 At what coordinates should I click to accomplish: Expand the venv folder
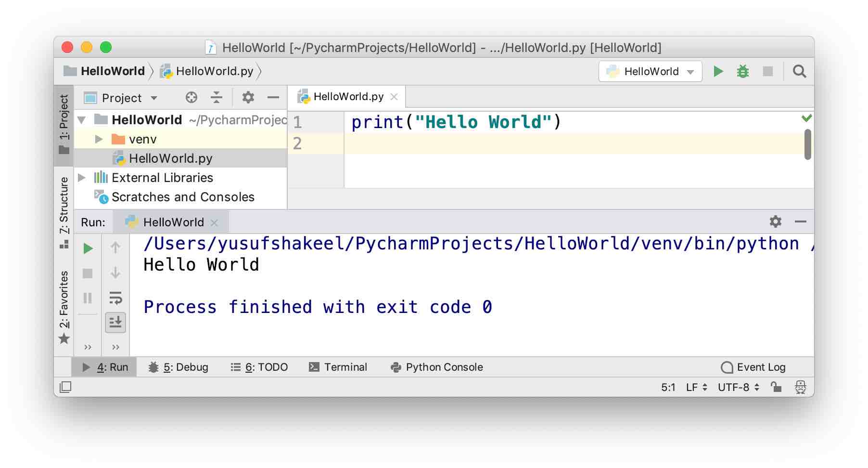99,139
